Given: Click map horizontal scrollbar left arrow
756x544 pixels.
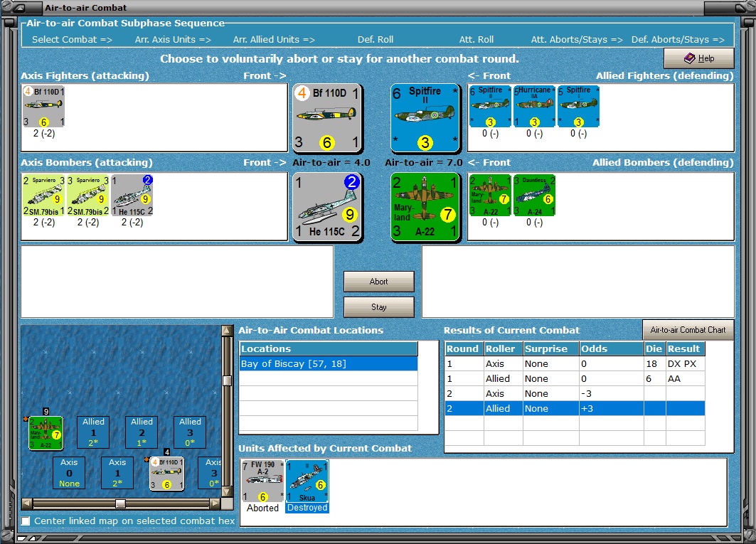Looking at the screenshot, I should [x=27, y=503].
